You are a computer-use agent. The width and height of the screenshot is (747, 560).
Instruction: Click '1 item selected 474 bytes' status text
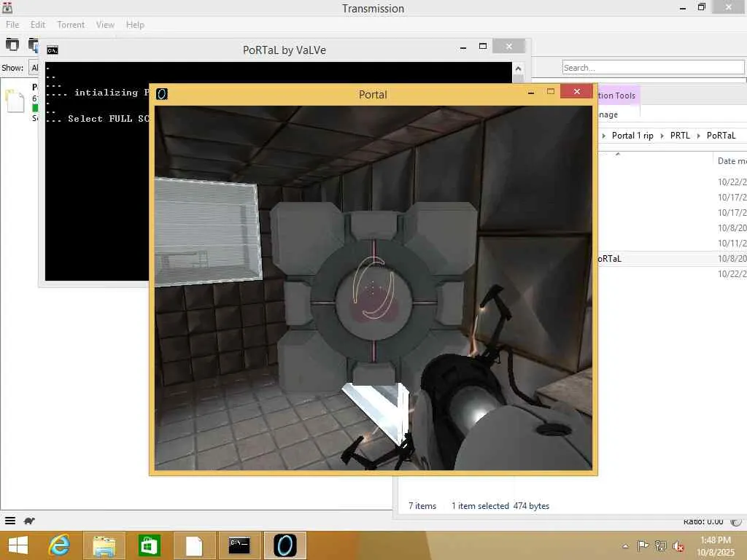(x=500, y=506)
